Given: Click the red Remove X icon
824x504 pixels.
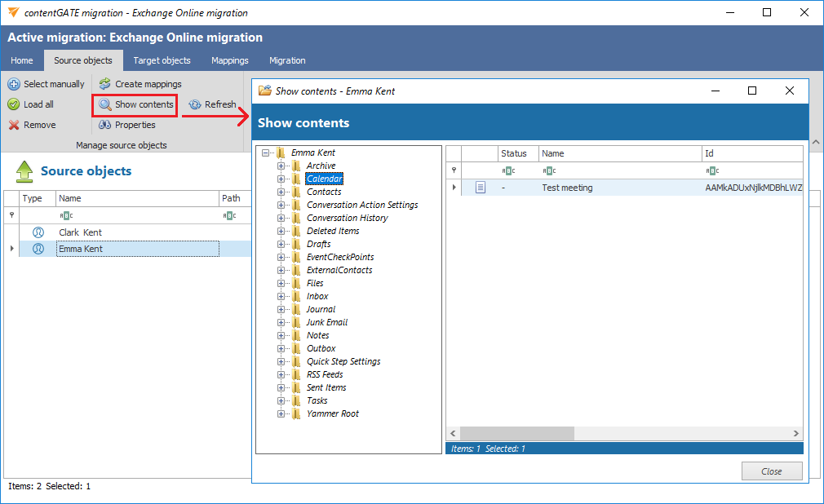Looking at the screenshot, I should coord(13,125).
